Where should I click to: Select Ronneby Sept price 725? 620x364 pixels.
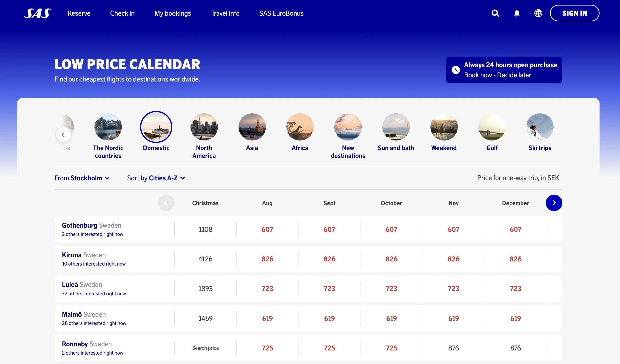tap(329, 348)
